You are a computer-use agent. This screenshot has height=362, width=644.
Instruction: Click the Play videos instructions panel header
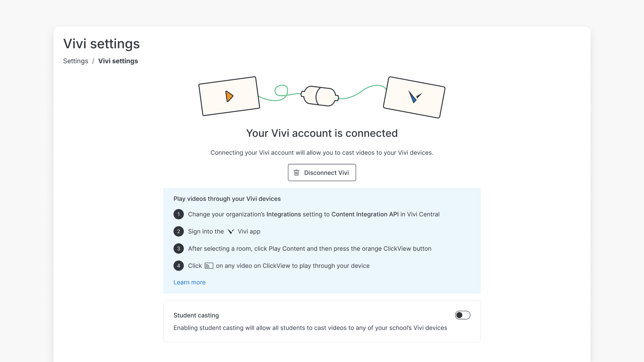[x=227, y=199]
